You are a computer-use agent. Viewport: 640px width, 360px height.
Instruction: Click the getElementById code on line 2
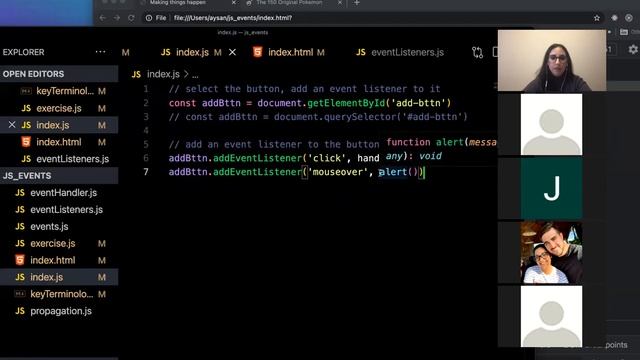coord(346,103)
